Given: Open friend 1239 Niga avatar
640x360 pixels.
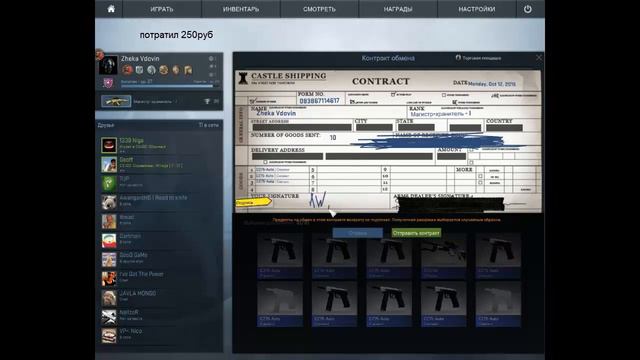Looking at the screenshot, I should click(109, 145).
